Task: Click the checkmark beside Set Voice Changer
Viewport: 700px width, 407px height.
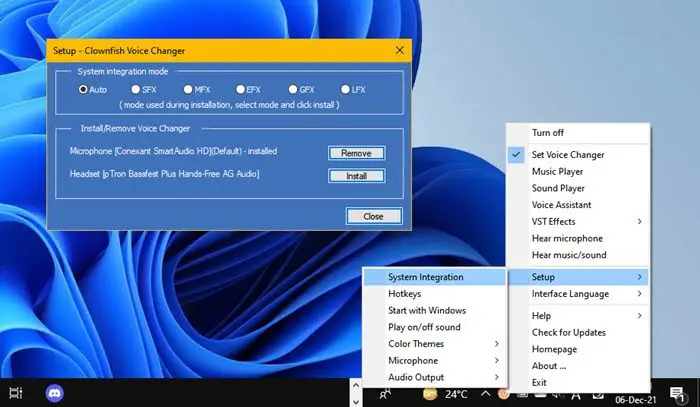Action: click(516, 154)
